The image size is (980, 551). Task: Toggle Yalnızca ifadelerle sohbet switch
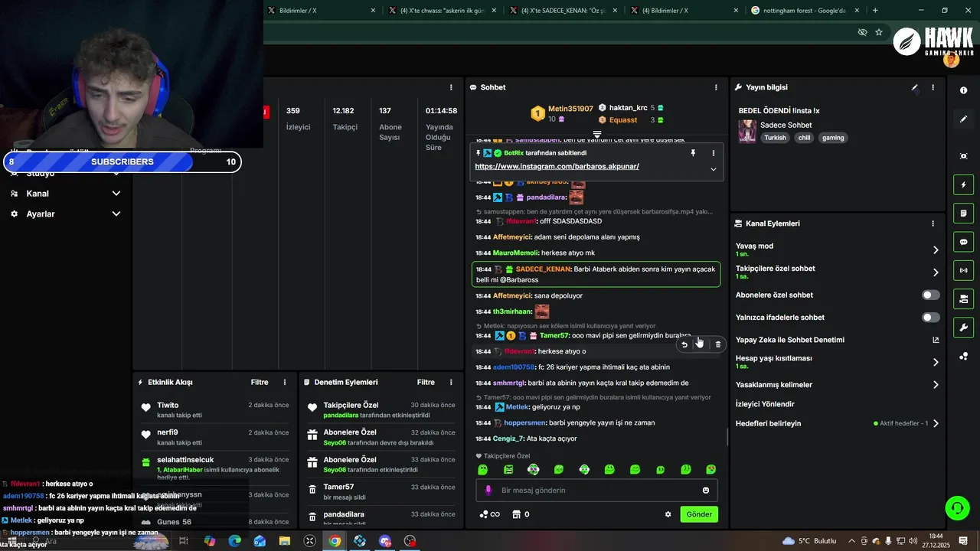tap(930, 317)
